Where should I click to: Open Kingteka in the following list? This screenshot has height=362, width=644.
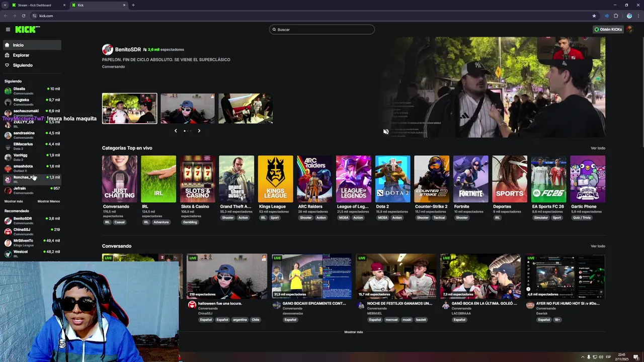coord(32,102)
